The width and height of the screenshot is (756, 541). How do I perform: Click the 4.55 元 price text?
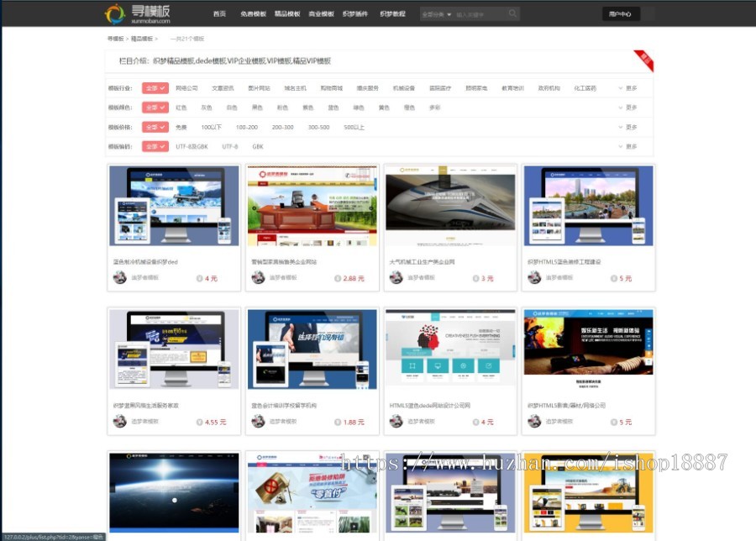(216, 422)
